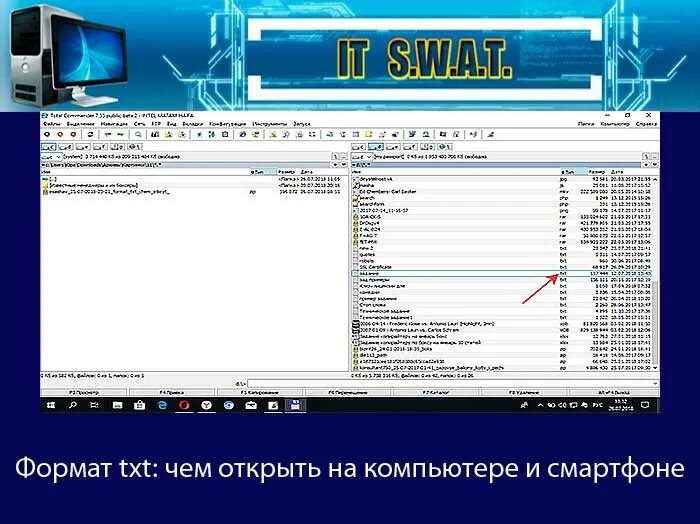
Task: Click F8 Удаление button
Action: [x=524, y=392]
